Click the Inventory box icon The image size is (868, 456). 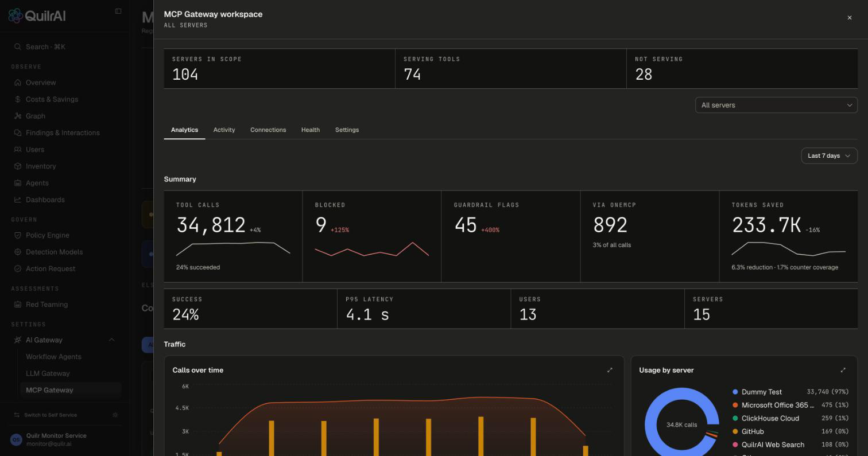click(18, 166)
